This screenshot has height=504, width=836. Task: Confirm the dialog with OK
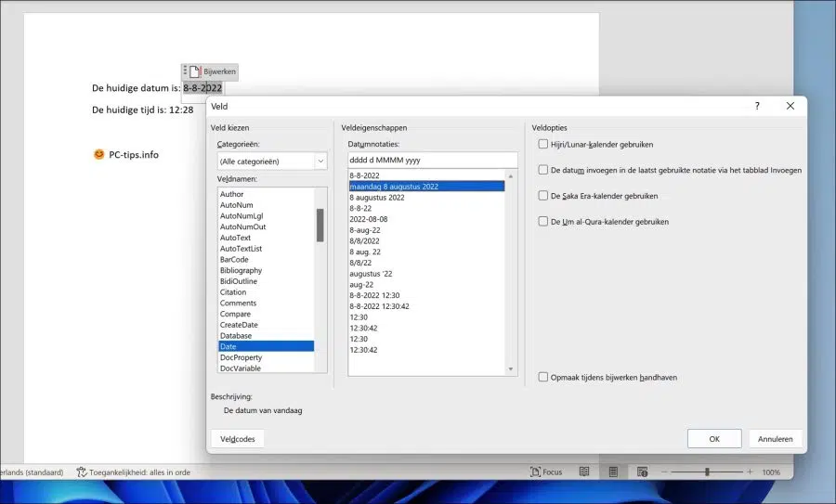click(714, 439)
